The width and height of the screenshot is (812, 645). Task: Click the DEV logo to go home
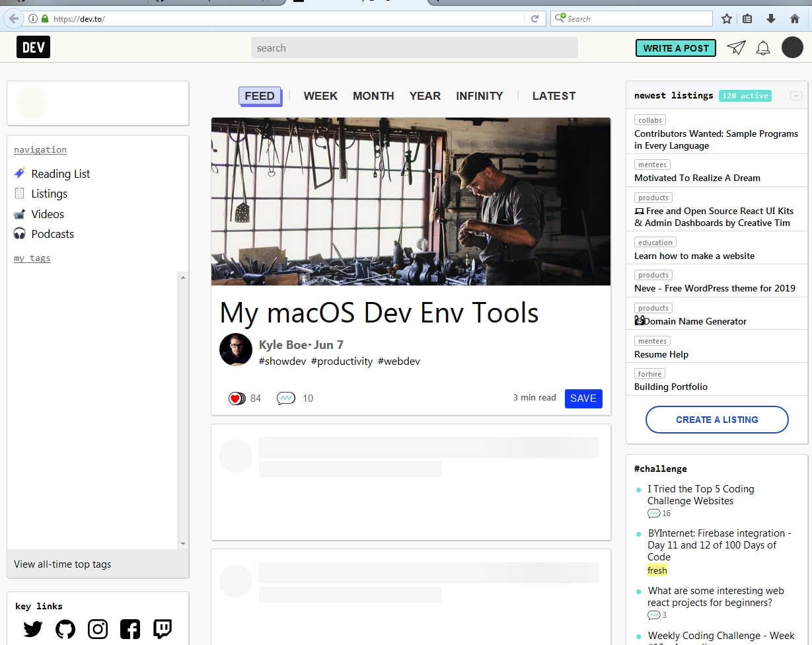[x=33, y=47]
